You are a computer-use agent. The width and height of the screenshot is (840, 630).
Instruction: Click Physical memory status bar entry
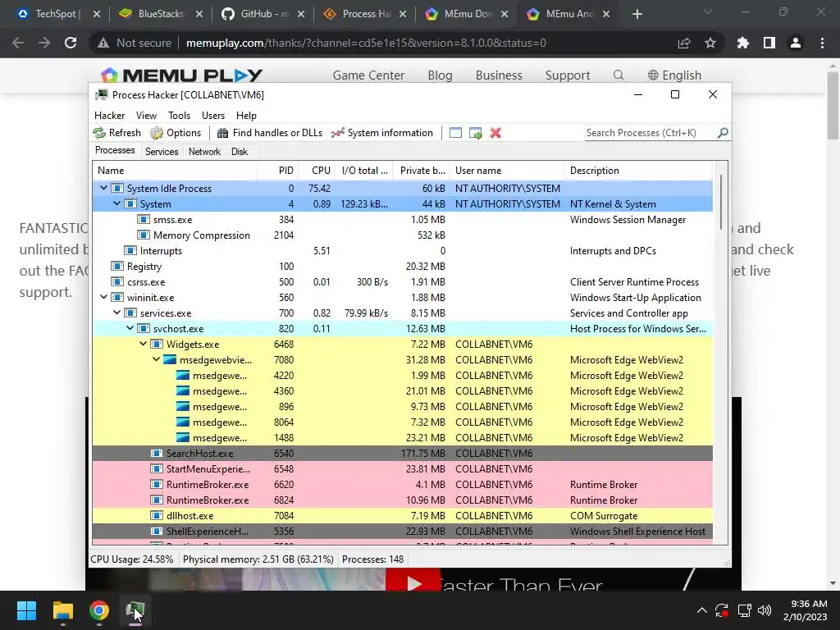(x=258, y=559)
